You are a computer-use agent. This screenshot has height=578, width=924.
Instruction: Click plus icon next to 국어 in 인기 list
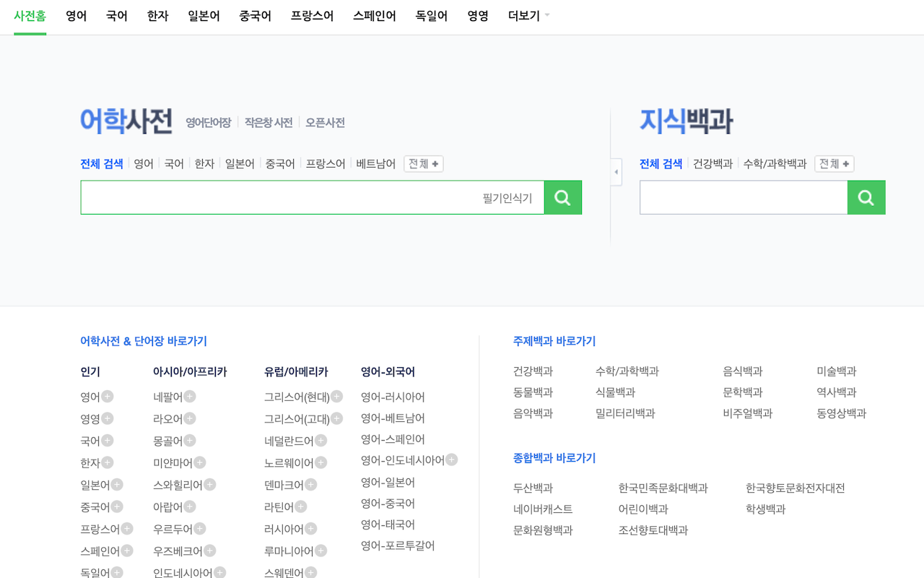(107, 440)
